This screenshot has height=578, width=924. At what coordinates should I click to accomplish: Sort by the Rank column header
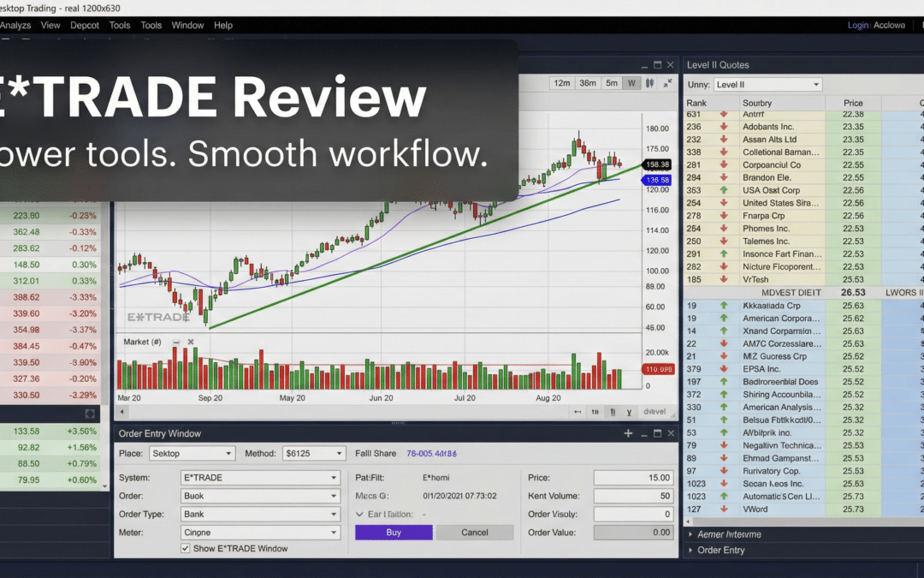(x=696, y=103)
